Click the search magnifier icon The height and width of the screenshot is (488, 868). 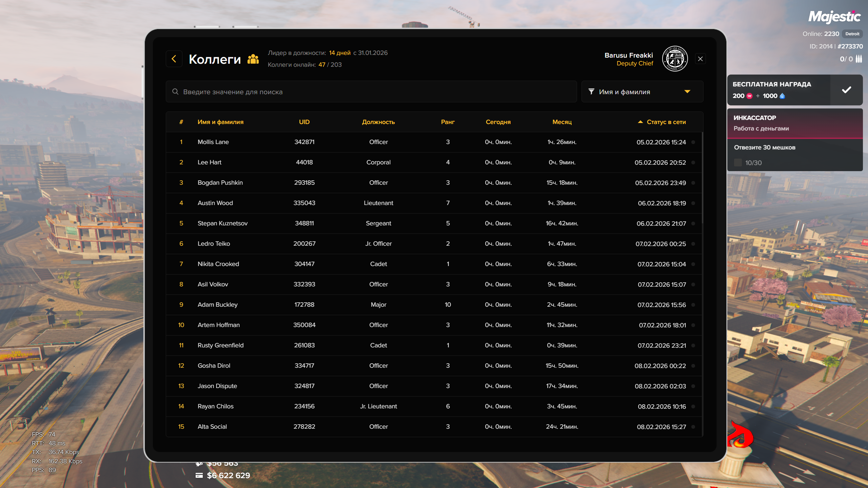(175, 92)
